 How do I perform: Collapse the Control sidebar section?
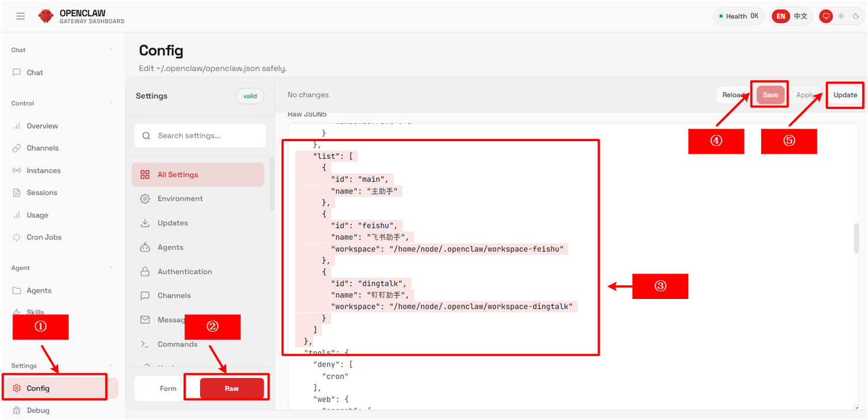click(x=111, y=103)
